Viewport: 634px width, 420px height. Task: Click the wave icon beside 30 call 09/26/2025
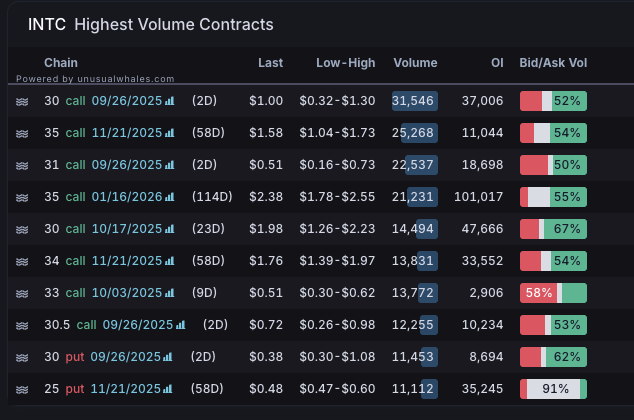coord(22,101)
